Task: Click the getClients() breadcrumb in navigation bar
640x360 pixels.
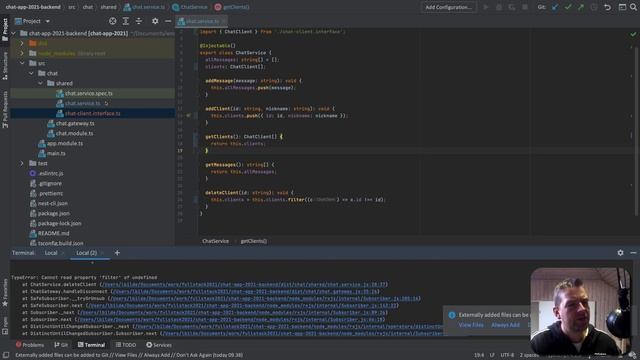Action: (232, 7)
